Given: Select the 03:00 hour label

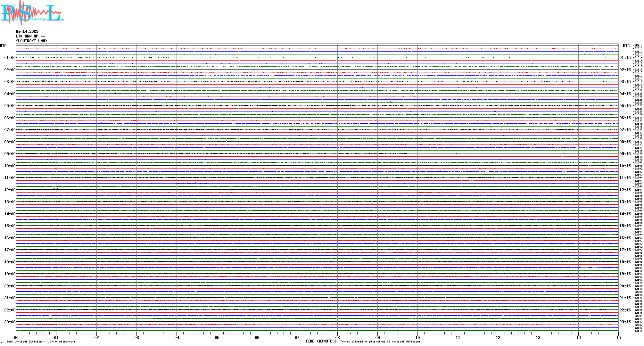Looking at the screenshot, I should tap(10, 82).
